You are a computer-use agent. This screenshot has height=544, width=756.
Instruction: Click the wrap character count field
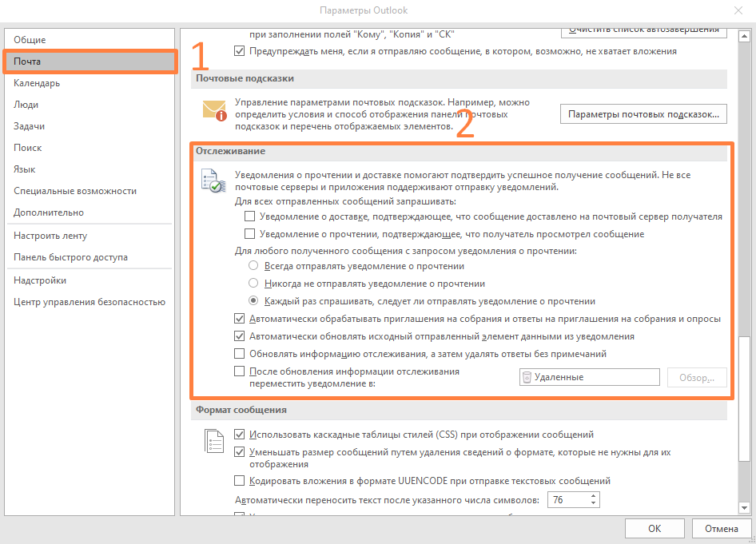pos(568,500)
